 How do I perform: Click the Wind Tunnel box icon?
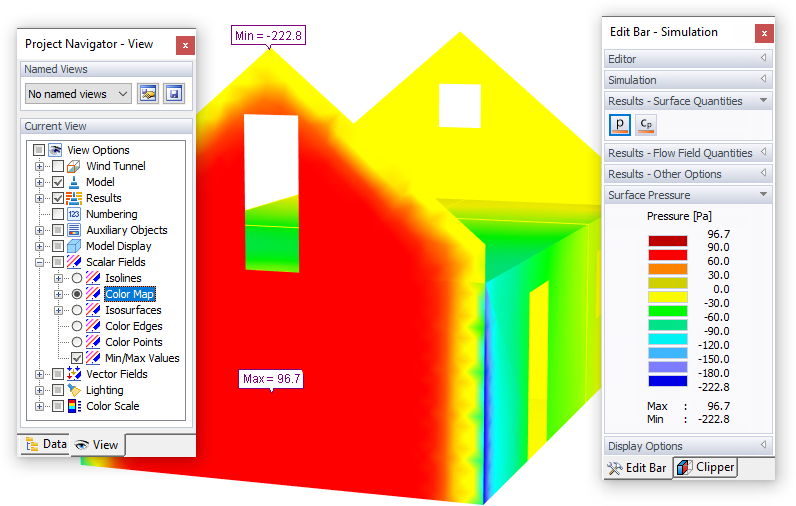pos(74,166)
